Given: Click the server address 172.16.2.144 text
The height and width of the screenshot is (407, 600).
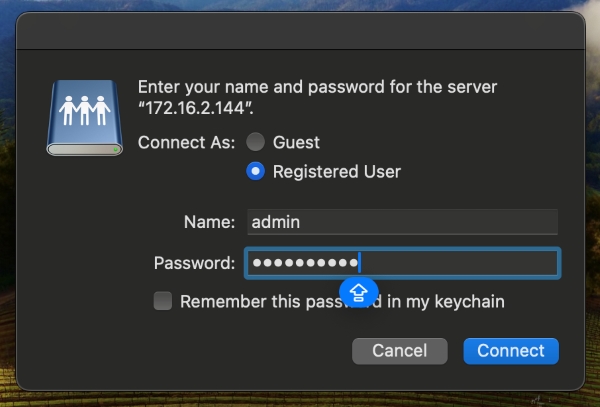Looking at the screenshot, I should pyautogui.click(x=196, y=108).
